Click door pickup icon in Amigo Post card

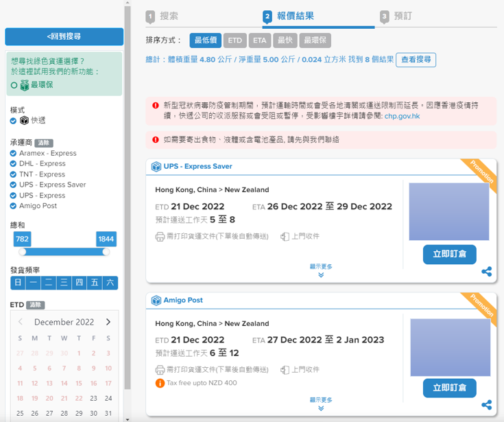[285, 371]
